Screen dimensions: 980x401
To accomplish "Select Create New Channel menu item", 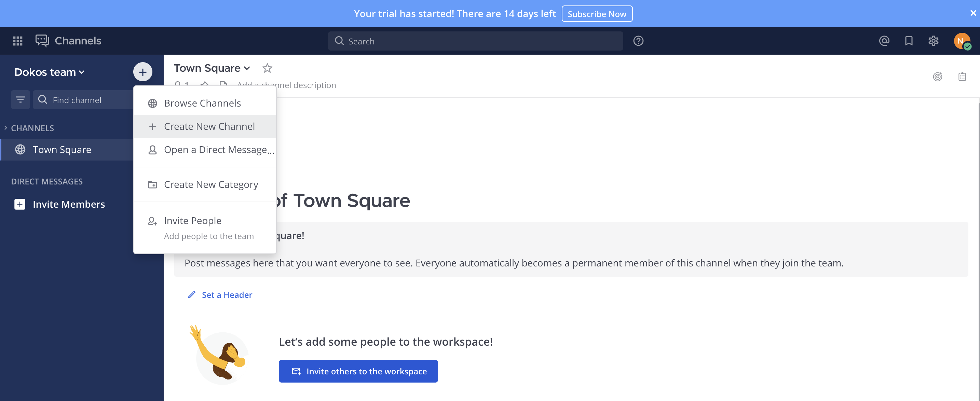I will click(209, 126).
